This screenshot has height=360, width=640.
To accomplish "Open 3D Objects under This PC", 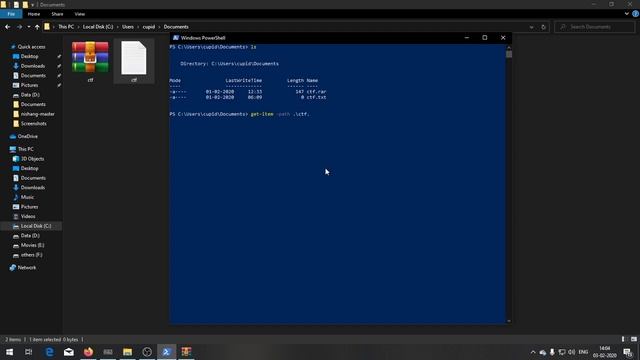I will (32, 159).
